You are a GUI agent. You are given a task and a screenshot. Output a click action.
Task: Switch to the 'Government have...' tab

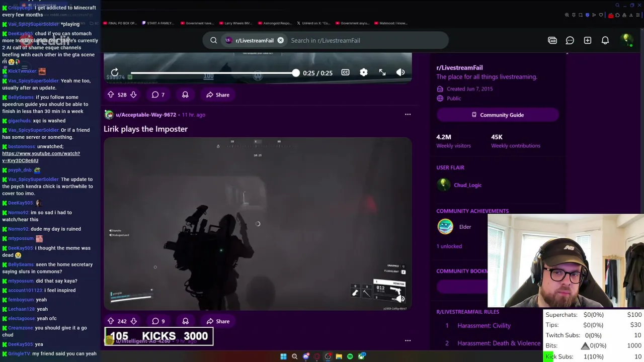[197, 23]
